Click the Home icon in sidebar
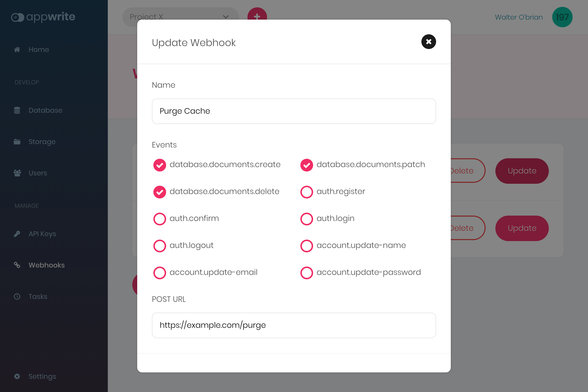588x392 pixels. pos(17,49)
